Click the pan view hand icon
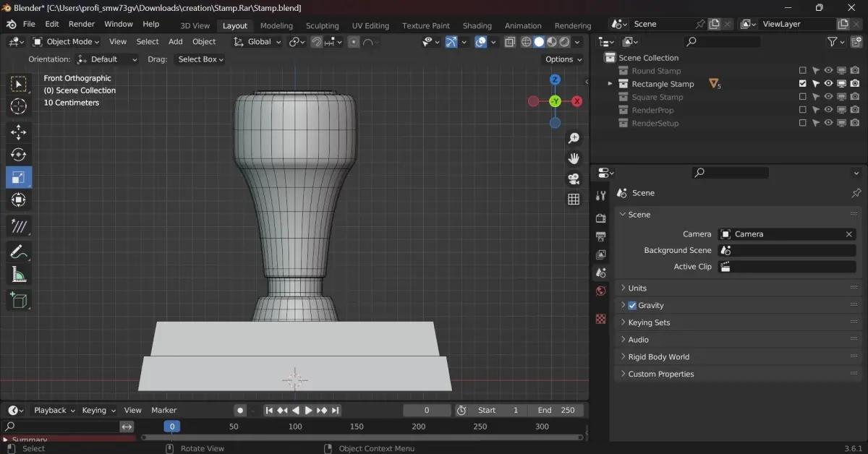The height and width of the screenshot is (454, 868). [574, 158]
